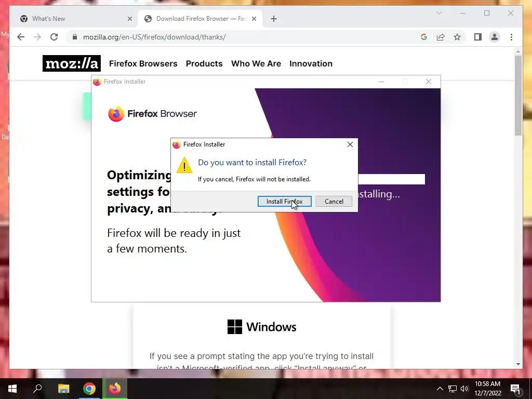
Task: Minimize the Firefox Installer main window
Action: [x=381, y=82]
